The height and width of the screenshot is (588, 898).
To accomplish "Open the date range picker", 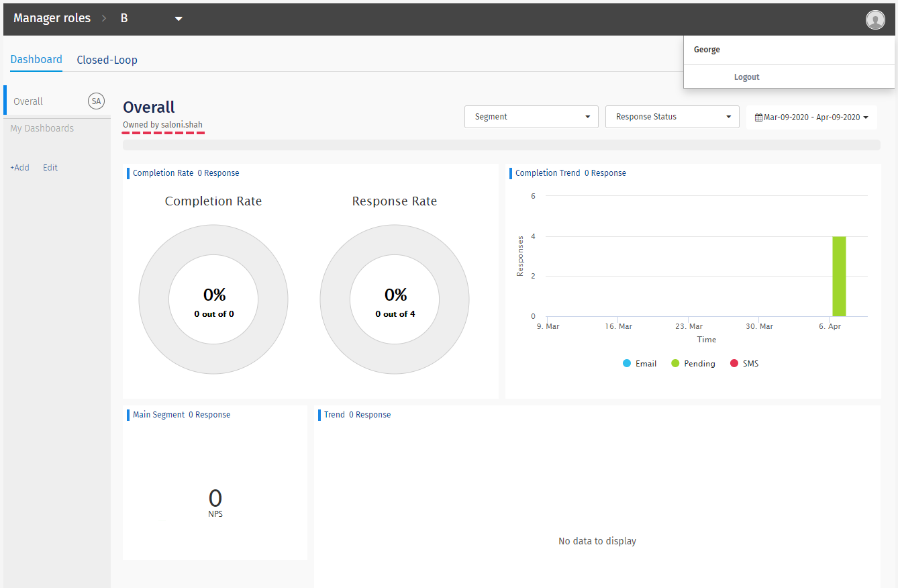I will tap(811, 117).
